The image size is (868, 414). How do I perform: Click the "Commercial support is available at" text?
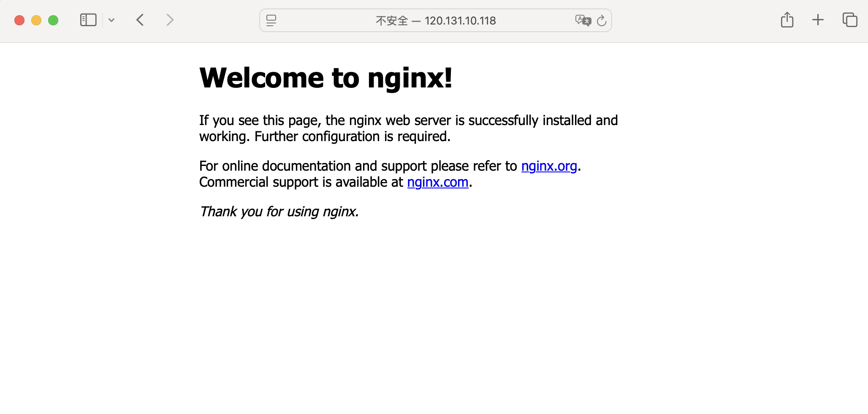click(x=301, y=182)
